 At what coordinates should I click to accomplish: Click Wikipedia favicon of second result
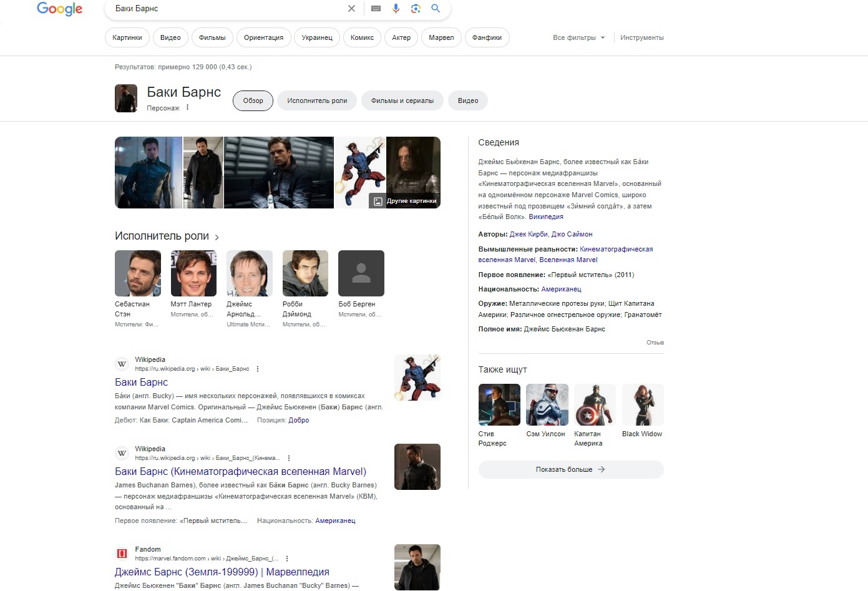tap(122, 453)
